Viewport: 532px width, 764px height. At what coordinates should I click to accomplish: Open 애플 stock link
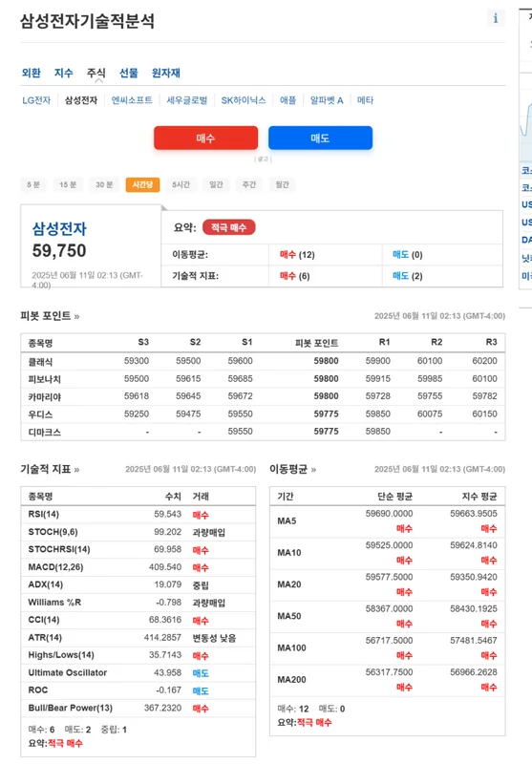coord(287,100)
